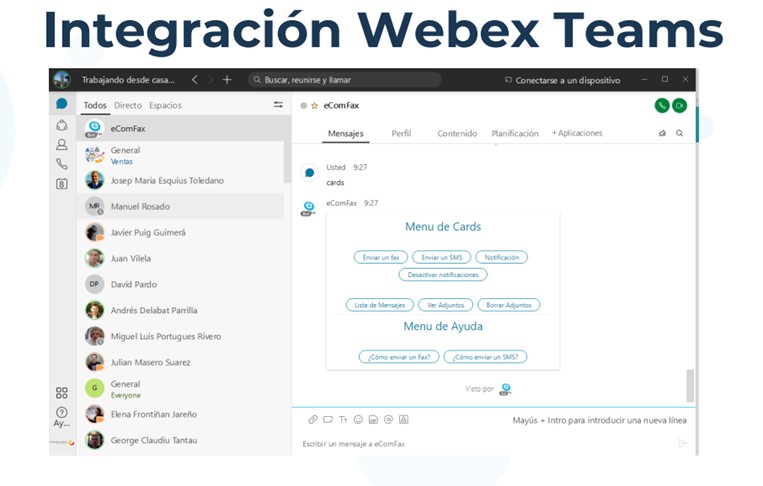
Task: Click ¿Cómo enviar un SMS? button
Action: (x=486, y=357)
